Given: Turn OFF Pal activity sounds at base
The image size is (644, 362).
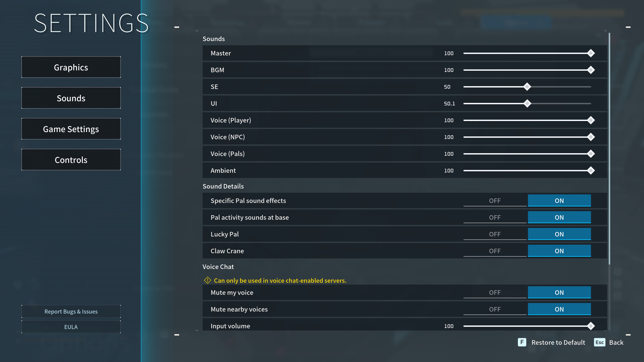Looking at the screenshot, I should pyautogui.click(x=495, y=217).
